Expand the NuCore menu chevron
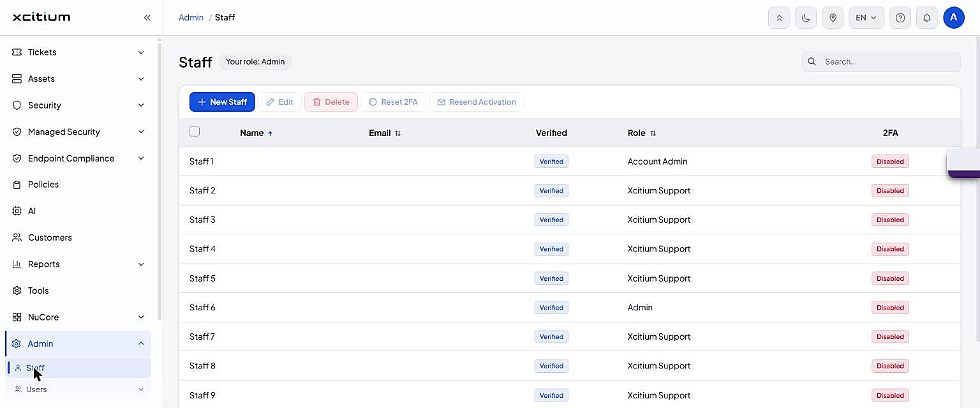980x408 pixels. coord(141,317)
